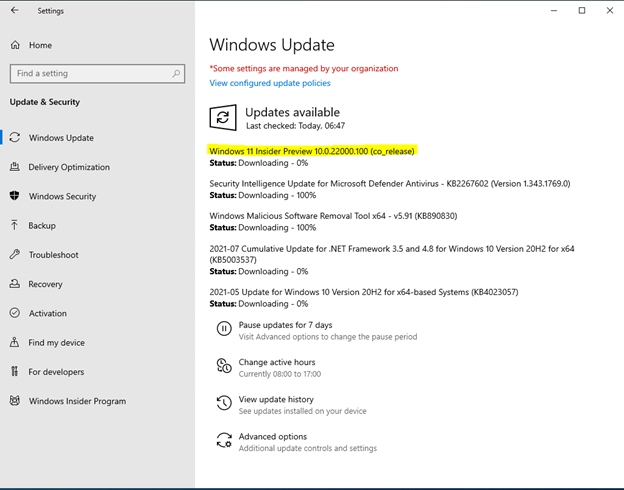The height and width of the screenshot is (490, 624).
Task: Pause updates for 7 days
Action: (x=285, y=325)
